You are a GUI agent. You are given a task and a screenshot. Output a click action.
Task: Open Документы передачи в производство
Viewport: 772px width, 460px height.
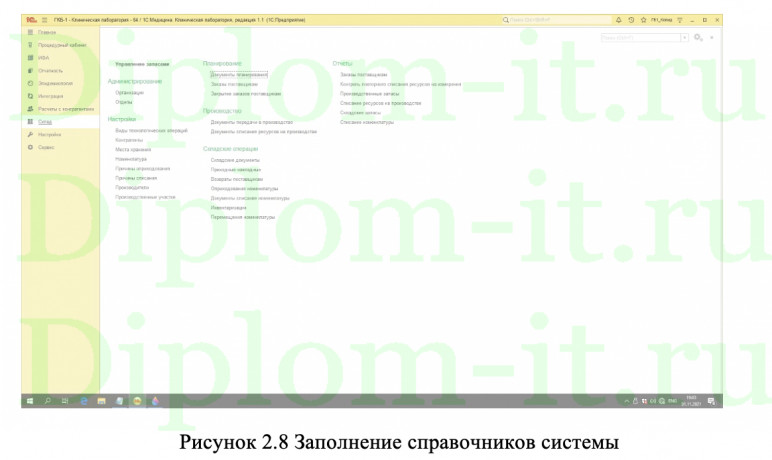252,122
